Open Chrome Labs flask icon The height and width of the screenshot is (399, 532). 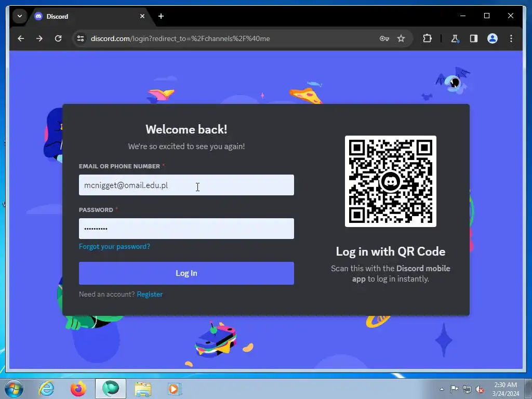tap(455, 38)
